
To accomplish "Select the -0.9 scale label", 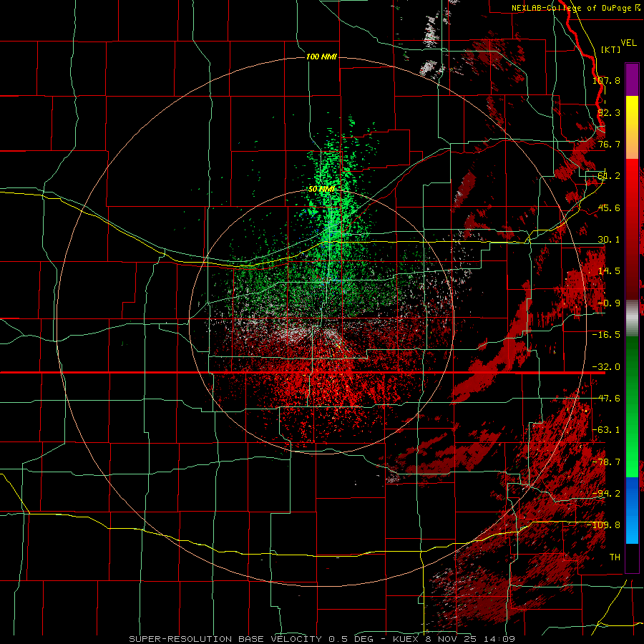I will pyautogui.click(x=609, y=303).
